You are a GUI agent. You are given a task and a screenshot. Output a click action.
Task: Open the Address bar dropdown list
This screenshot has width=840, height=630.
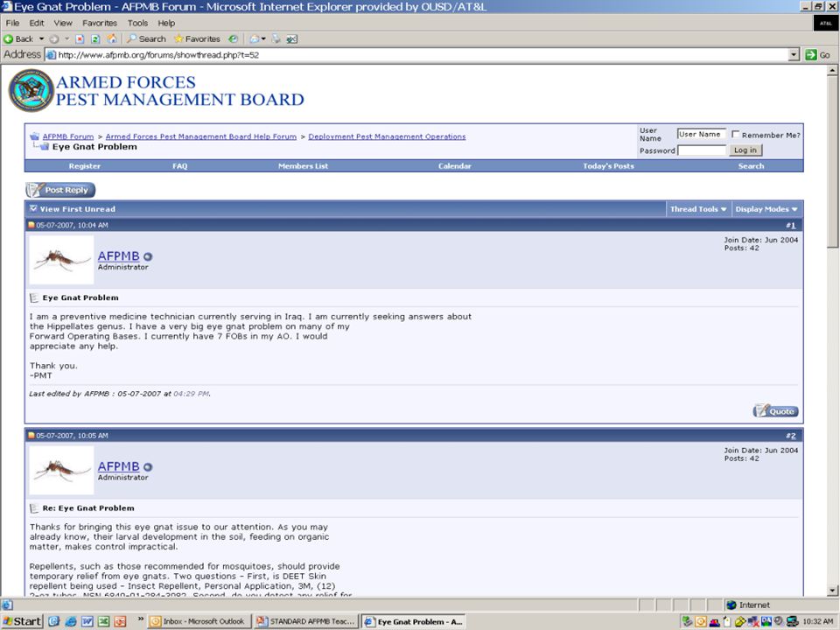click(794, 54)
